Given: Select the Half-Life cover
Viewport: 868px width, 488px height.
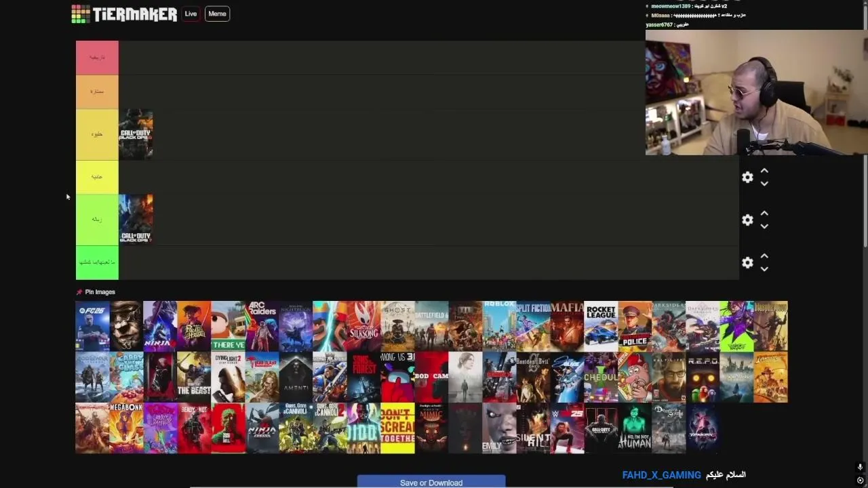Looking at the screenshot, I should 669,377.
